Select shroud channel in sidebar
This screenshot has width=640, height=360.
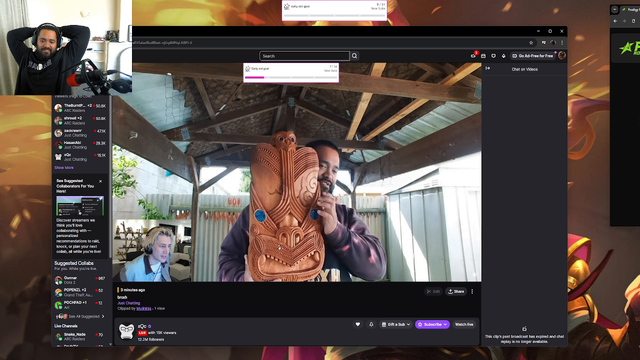(x=81, y=120)
